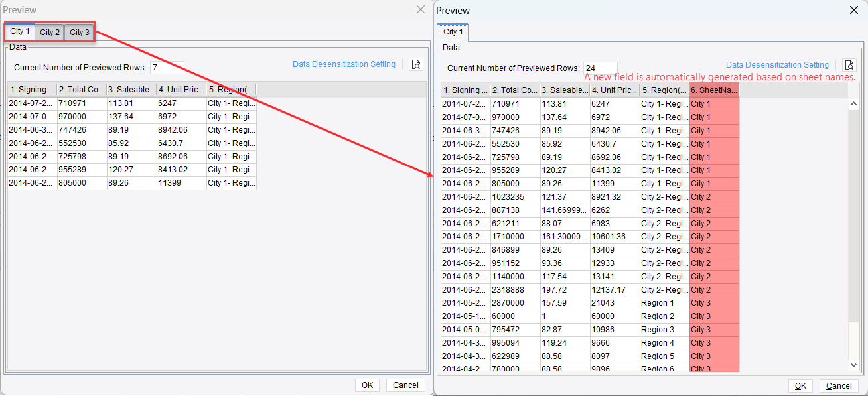This screenshot has height=396, width=868.
Task: Click cell 1023235 in right table
Action: [515, 197]
